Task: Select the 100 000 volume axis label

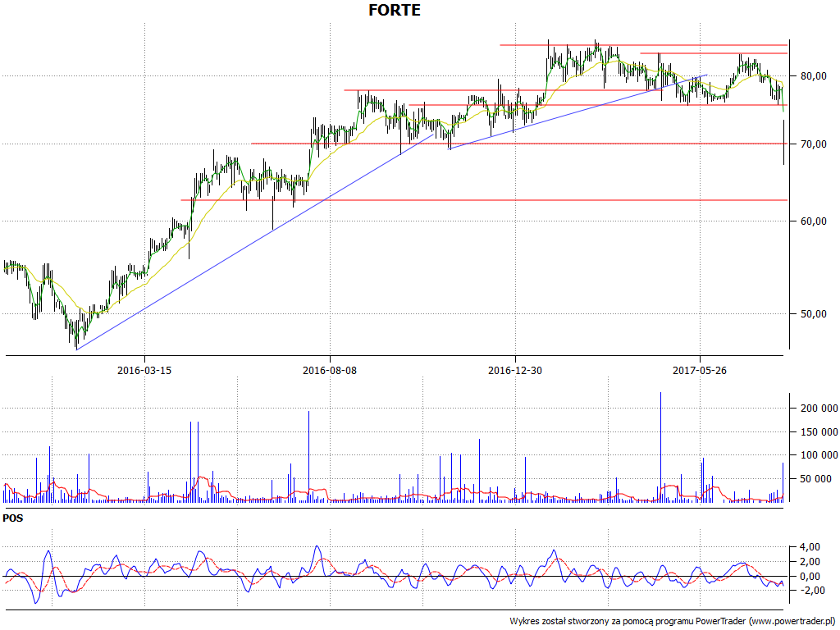Action: coord(819,455)
